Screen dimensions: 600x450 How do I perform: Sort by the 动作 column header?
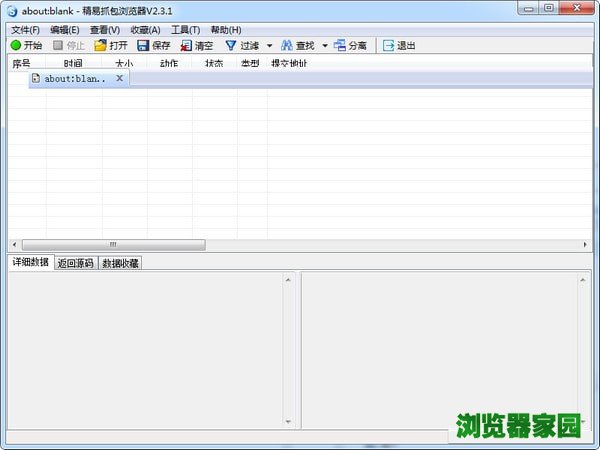169,63
